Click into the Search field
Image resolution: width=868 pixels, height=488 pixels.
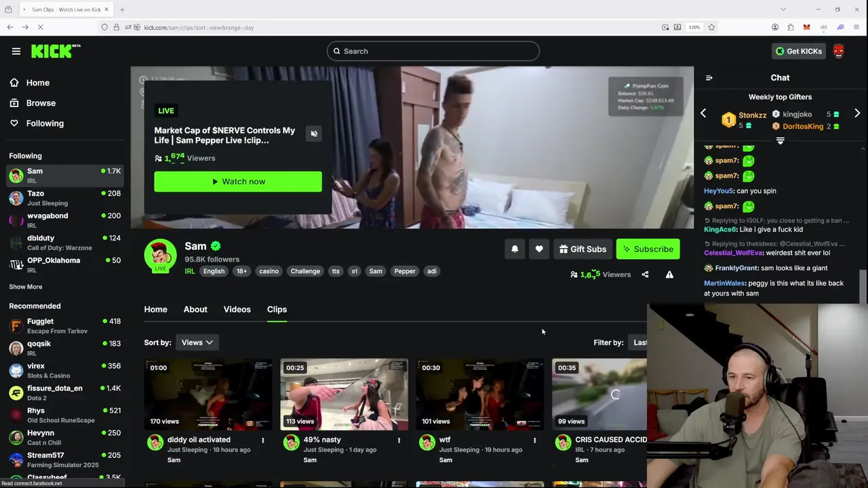[433, 52]
